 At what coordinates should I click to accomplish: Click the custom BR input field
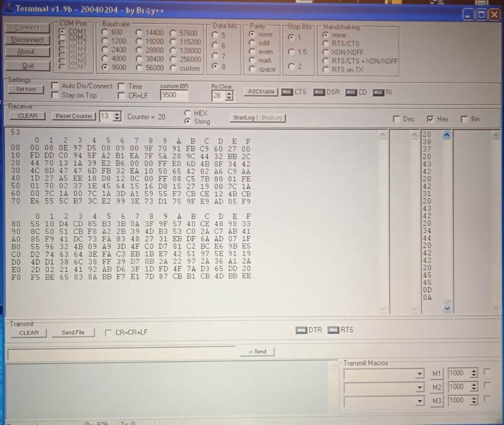coord(174,95)
